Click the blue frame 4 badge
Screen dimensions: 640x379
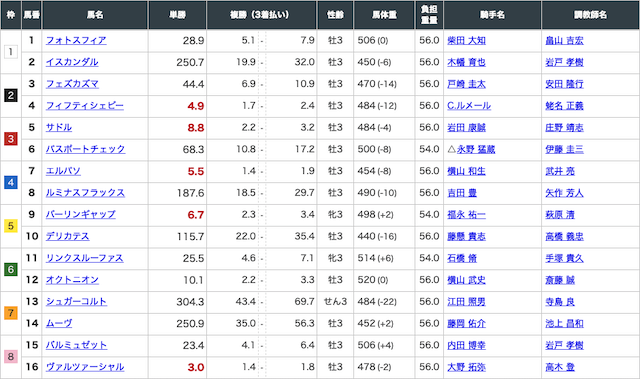coord(11,182)
